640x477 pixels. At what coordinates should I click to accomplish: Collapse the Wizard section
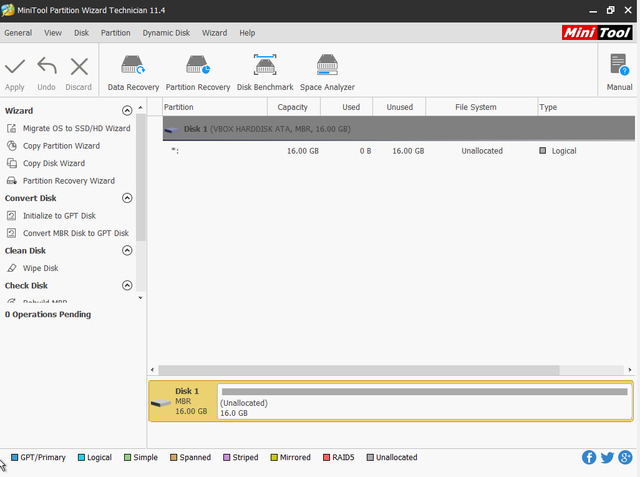coord(127,111)
